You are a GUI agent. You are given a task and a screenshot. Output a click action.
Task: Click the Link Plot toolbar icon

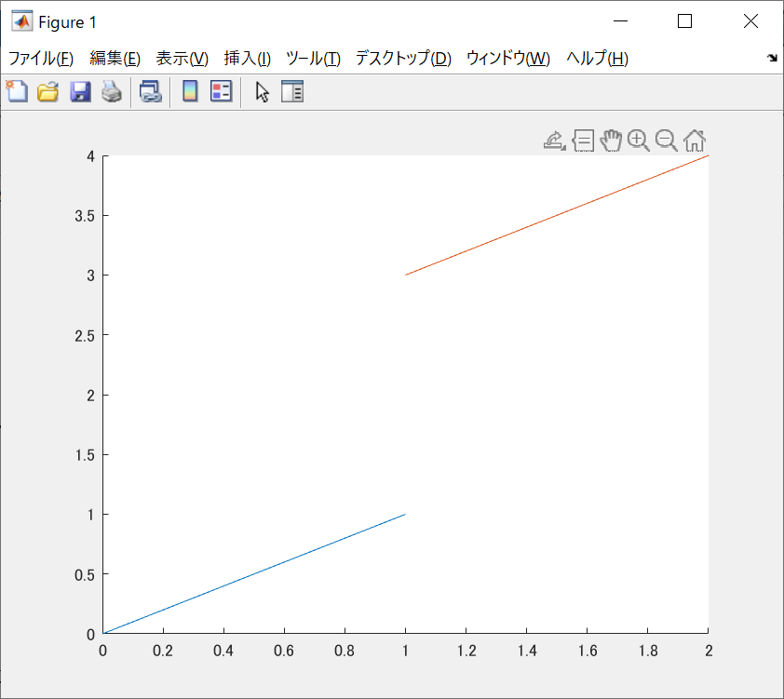tap(151, 92)
